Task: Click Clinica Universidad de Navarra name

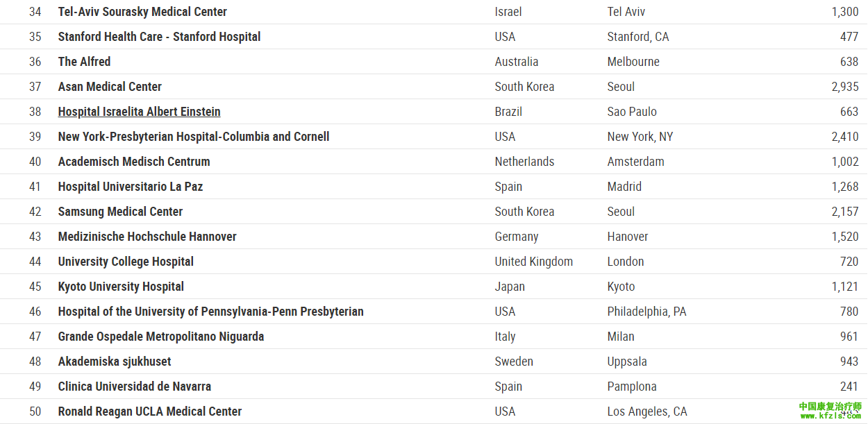Action: point(135,387)
